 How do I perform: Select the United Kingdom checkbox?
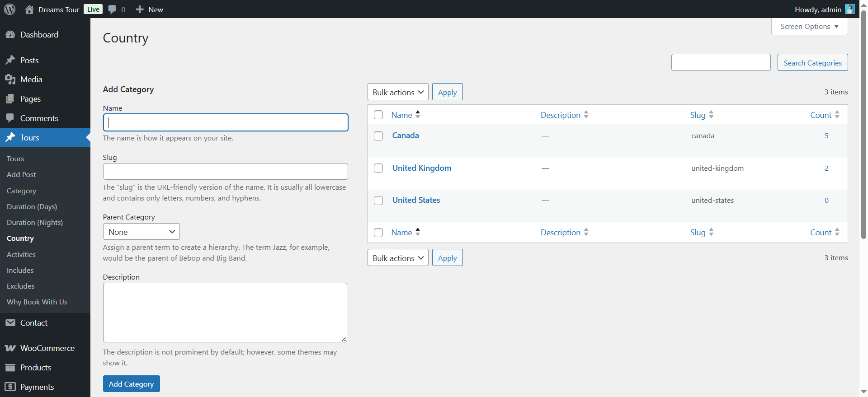click(x=378, y=168)
